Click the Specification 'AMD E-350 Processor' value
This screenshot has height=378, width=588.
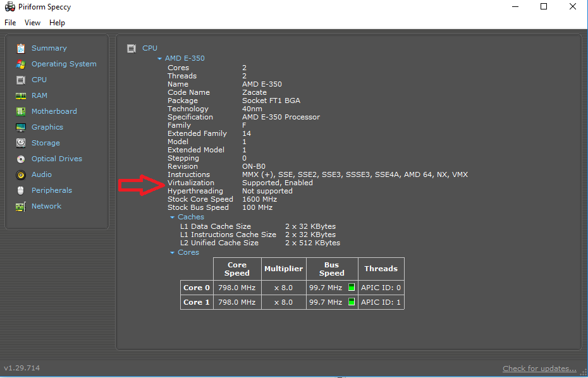coord(281,117)
